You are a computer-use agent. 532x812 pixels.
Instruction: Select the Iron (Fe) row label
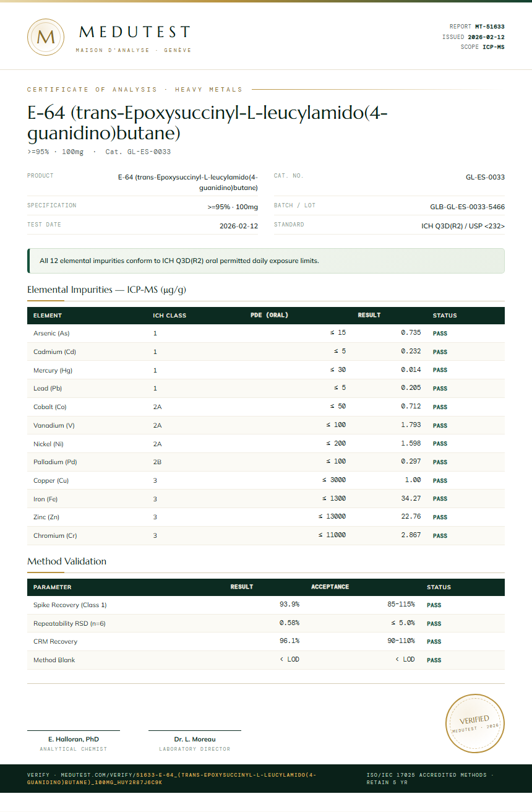45,499
